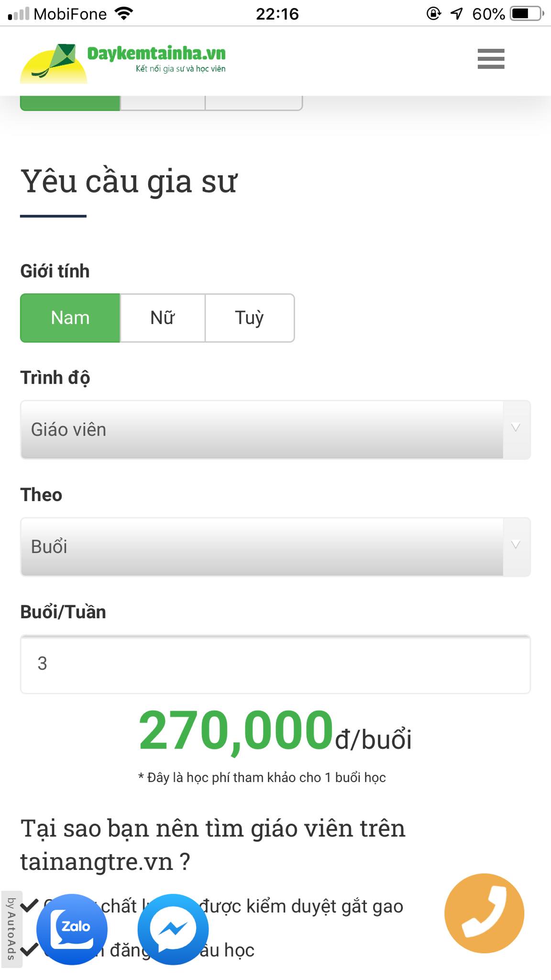Select Nam gender option

point(70,318)
